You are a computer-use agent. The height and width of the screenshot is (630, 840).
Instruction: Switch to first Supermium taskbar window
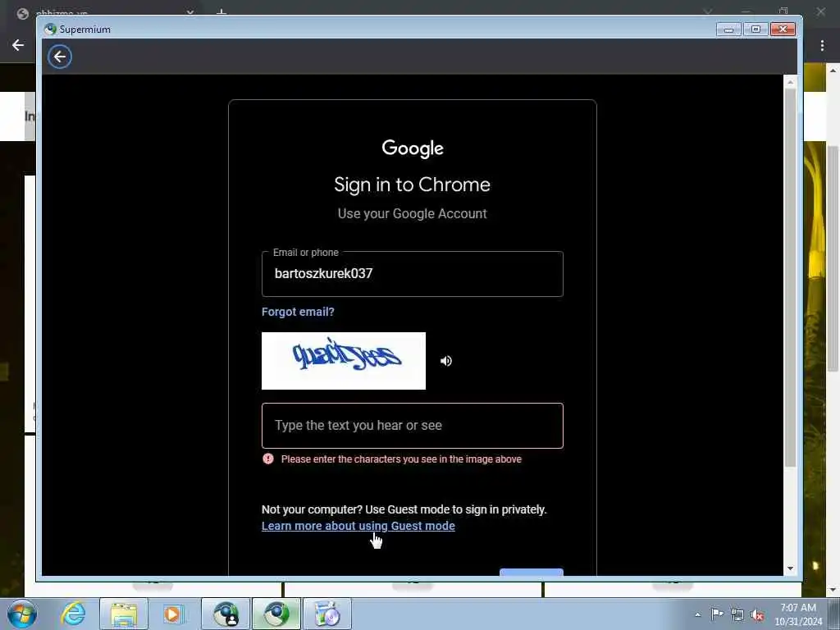226,614
